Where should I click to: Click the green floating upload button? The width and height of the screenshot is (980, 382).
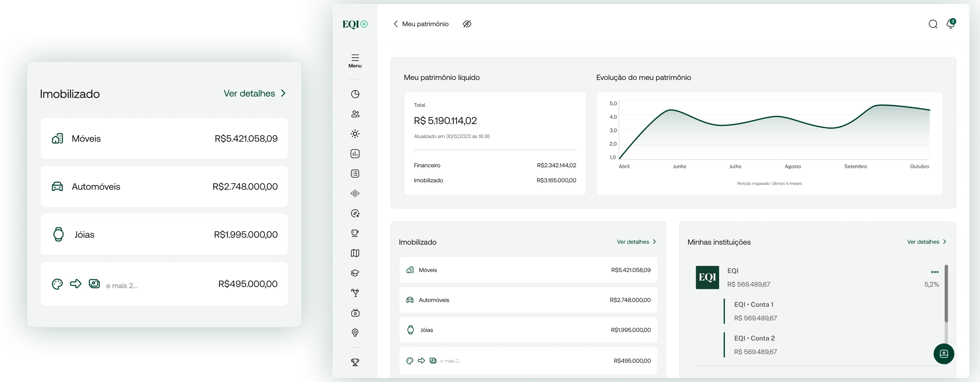coord(944,354)
